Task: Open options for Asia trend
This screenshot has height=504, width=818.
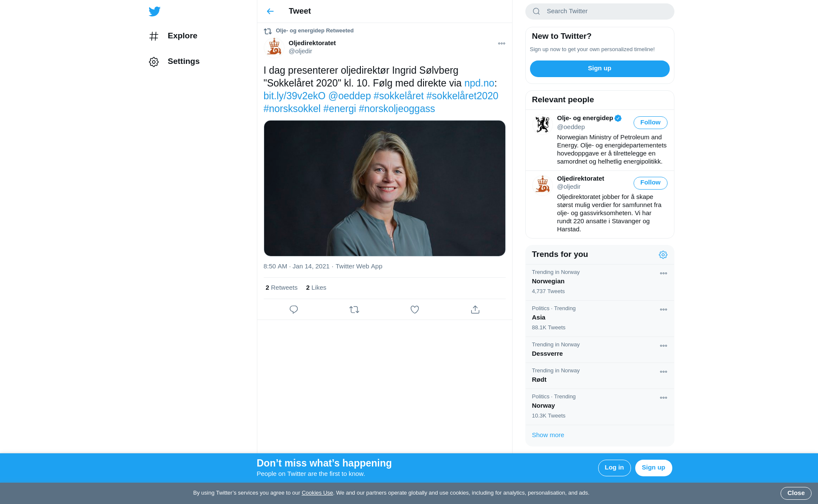Action: [663, 310]
